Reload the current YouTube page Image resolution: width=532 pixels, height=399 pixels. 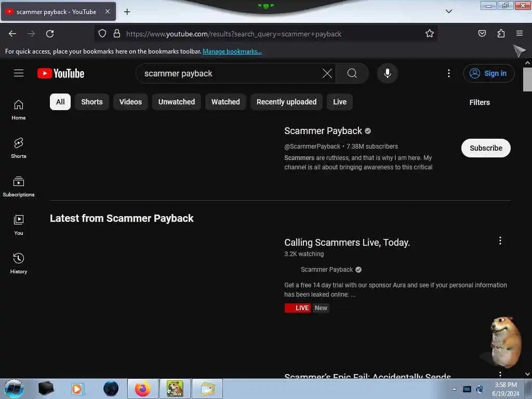coord(50,34)
